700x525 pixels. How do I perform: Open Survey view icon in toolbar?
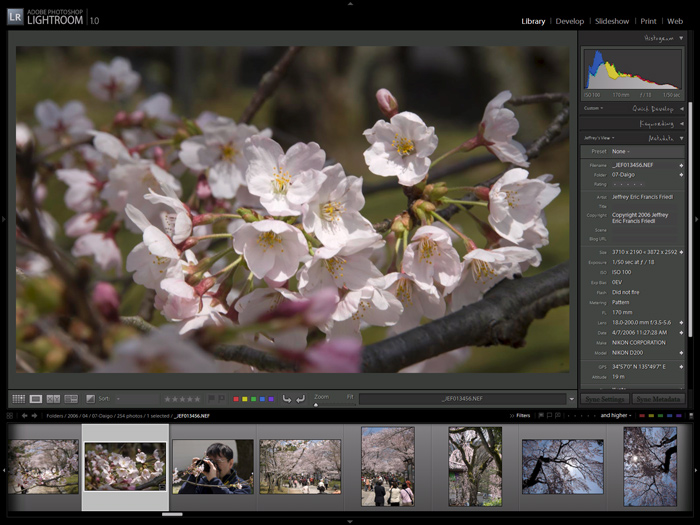coord(71,399)
